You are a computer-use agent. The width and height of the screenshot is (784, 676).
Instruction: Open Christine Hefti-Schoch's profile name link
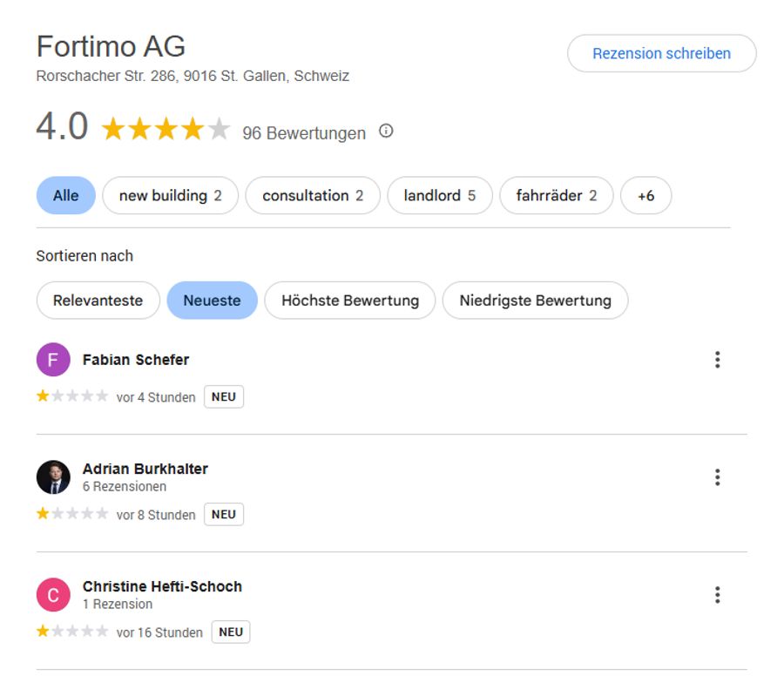coord(162,586)
